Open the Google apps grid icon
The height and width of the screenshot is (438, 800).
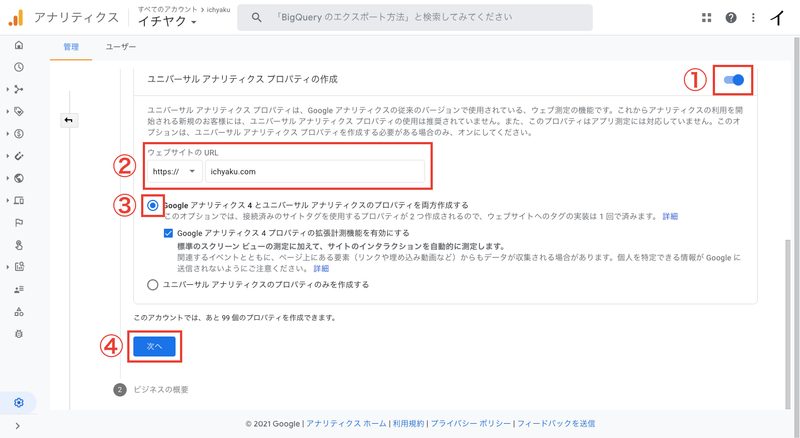point(707,18)
